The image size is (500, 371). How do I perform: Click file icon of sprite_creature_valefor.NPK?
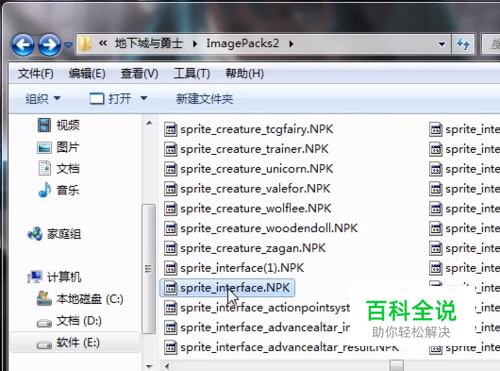click(x=171, y=189)
